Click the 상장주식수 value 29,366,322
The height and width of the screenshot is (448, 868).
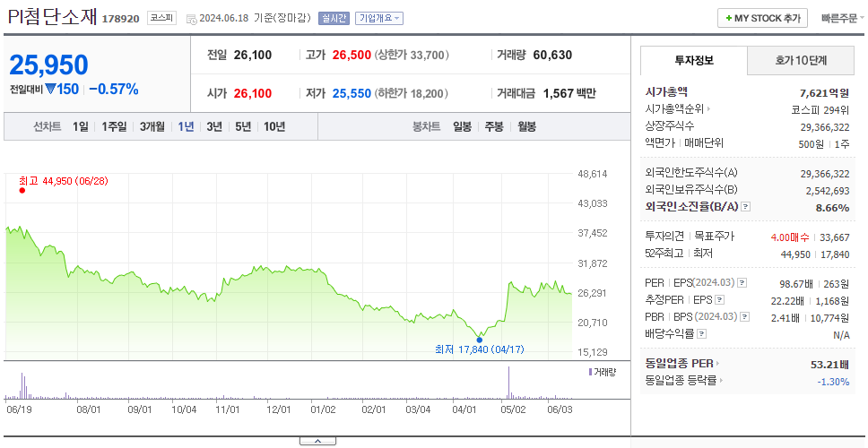(825, 126)
